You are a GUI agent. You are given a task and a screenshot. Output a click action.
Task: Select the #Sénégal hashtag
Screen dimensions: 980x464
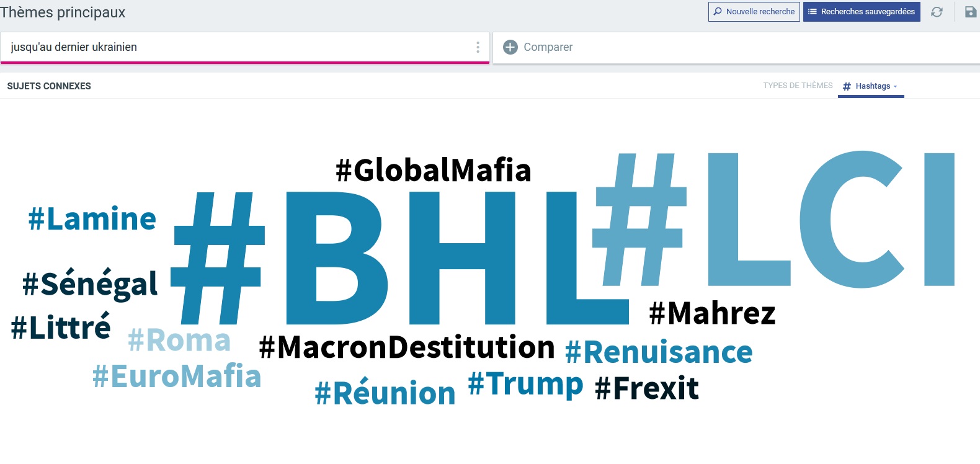(90, 284)
